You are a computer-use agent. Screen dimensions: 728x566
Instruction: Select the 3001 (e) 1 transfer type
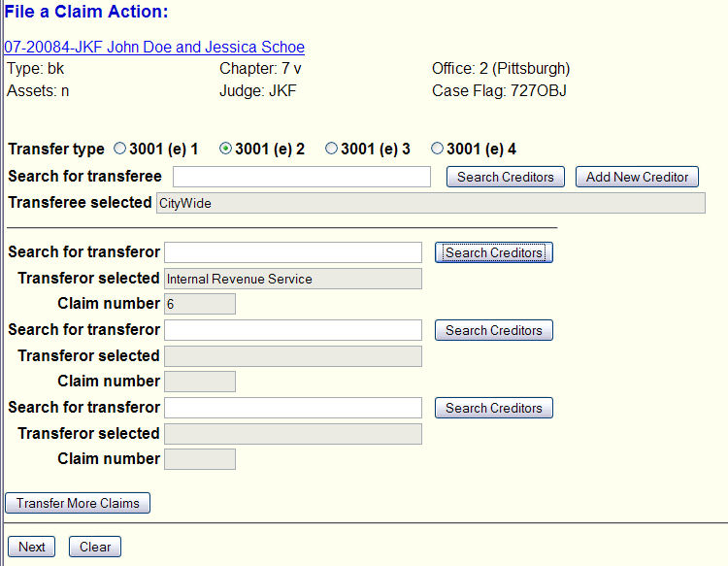[119, 149]
